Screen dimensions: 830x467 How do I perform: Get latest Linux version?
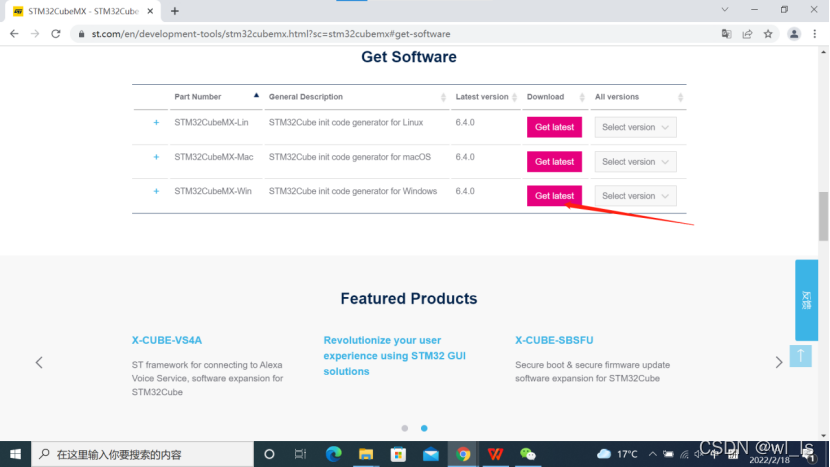coord(554,127)
